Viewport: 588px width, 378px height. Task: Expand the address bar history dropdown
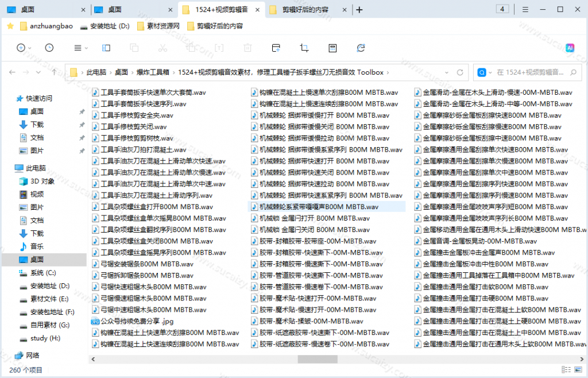[447, 72]
